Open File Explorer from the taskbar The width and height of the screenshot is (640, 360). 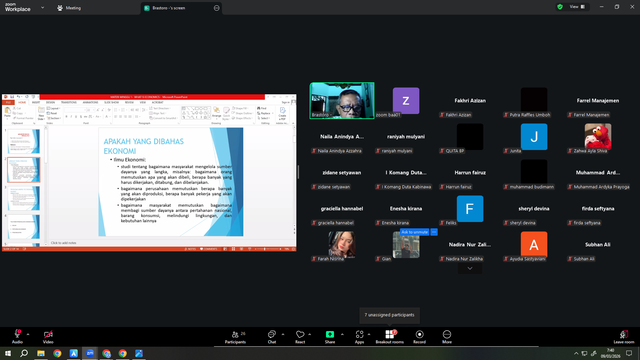(41, 353)
